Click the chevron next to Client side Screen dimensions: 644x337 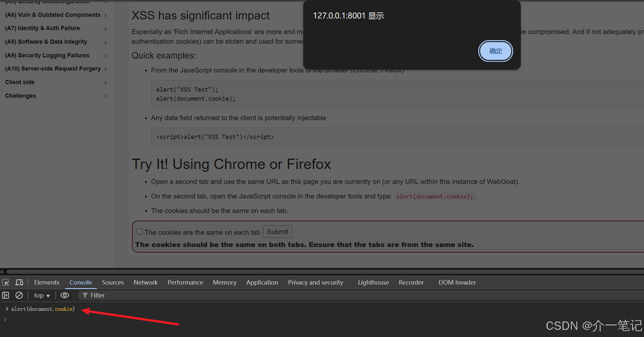pos(106,83)
